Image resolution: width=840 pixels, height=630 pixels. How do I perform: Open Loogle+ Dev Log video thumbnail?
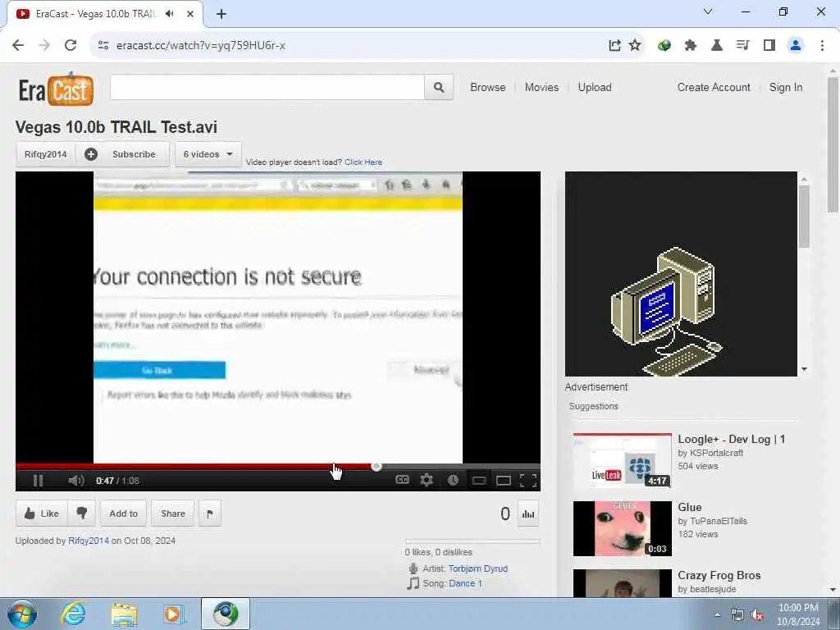[x=622, y=461]
